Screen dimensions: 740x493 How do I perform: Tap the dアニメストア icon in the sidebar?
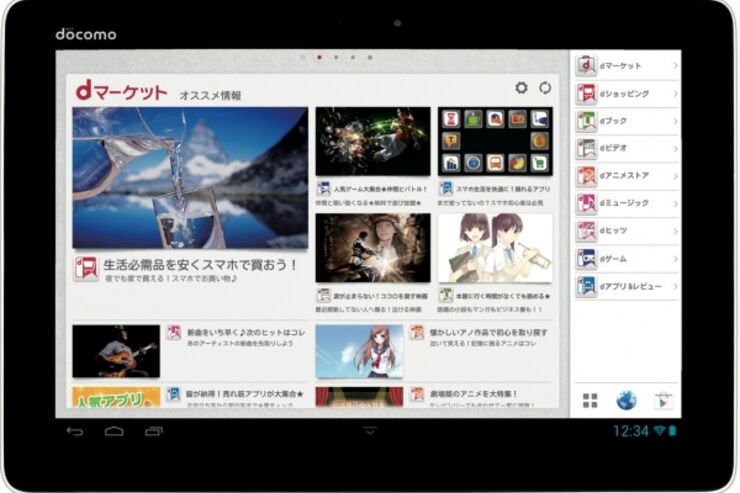tap(586, 175)
